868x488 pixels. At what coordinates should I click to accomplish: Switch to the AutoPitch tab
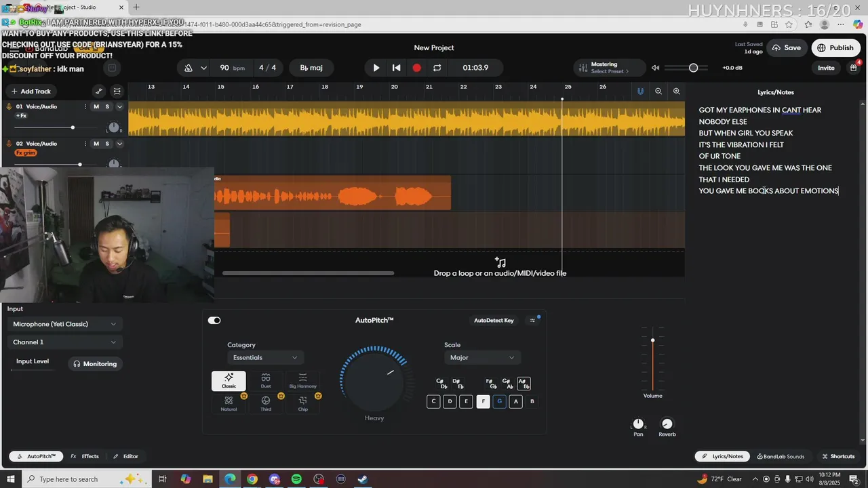point(36,456)
